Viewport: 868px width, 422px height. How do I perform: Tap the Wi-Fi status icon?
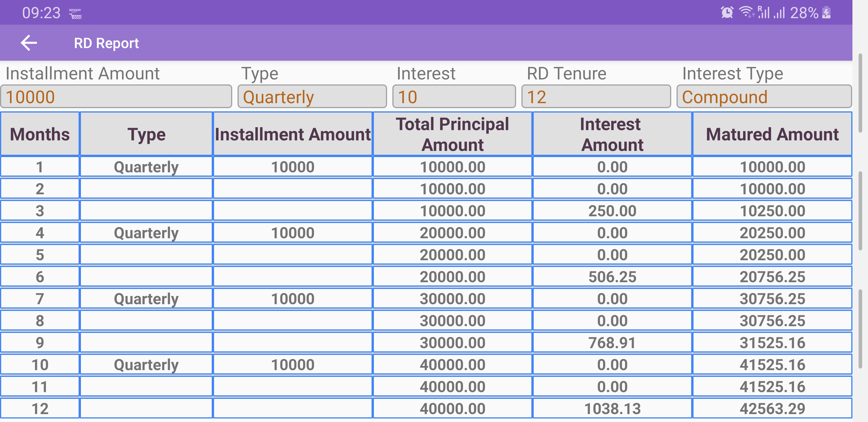(746, 13)
